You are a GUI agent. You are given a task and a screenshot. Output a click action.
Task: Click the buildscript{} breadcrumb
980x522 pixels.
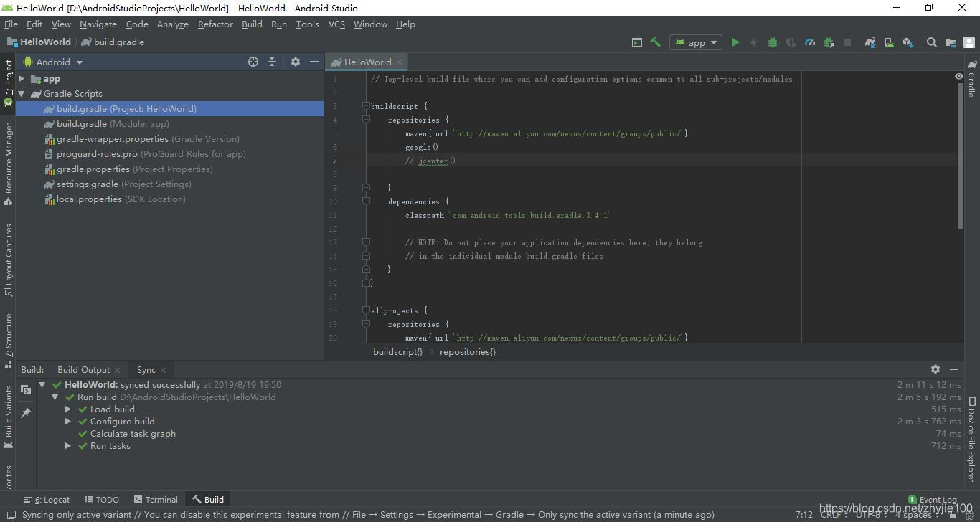click(397, 352)
